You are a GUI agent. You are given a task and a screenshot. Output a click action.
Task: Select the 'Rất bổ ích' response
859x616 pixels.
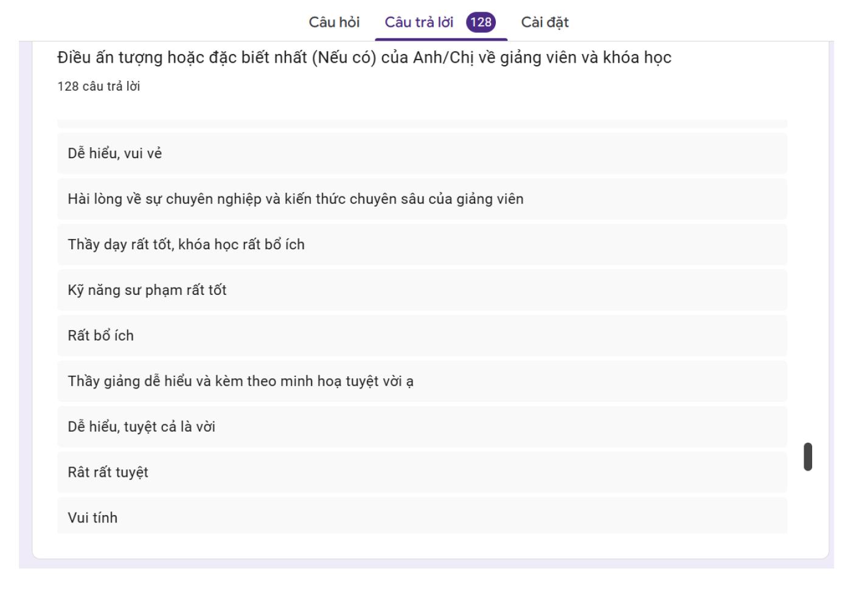pyautogui.click(x=101, y=336)
